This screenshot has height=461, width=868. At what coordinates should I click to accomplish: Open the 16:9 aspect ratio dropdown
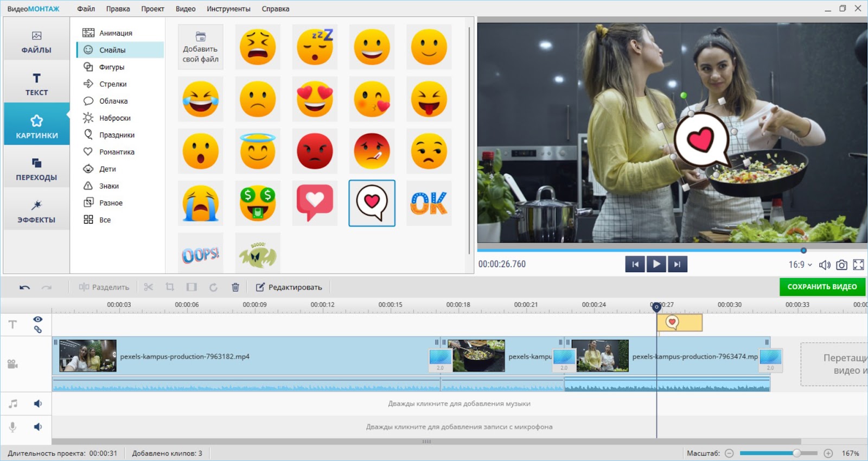(x=800, y=265)
